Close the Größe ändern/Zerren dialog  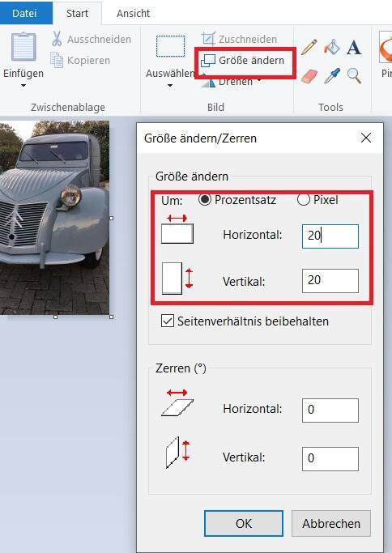366,138
